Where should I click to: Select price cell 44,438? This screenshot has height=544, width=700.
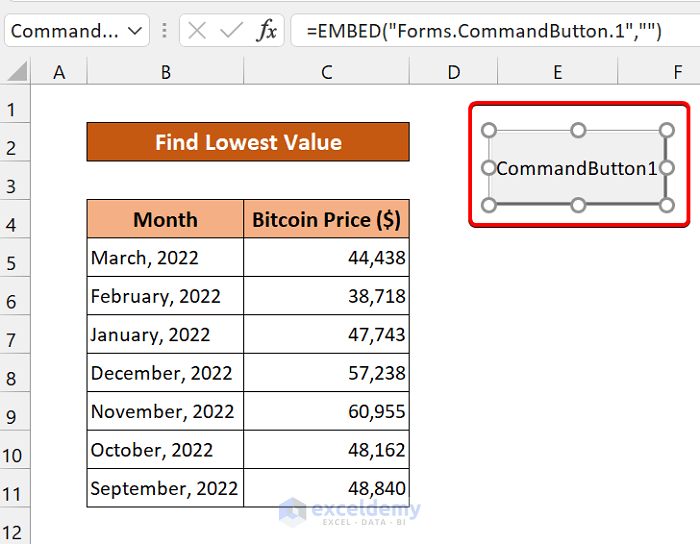327,257
